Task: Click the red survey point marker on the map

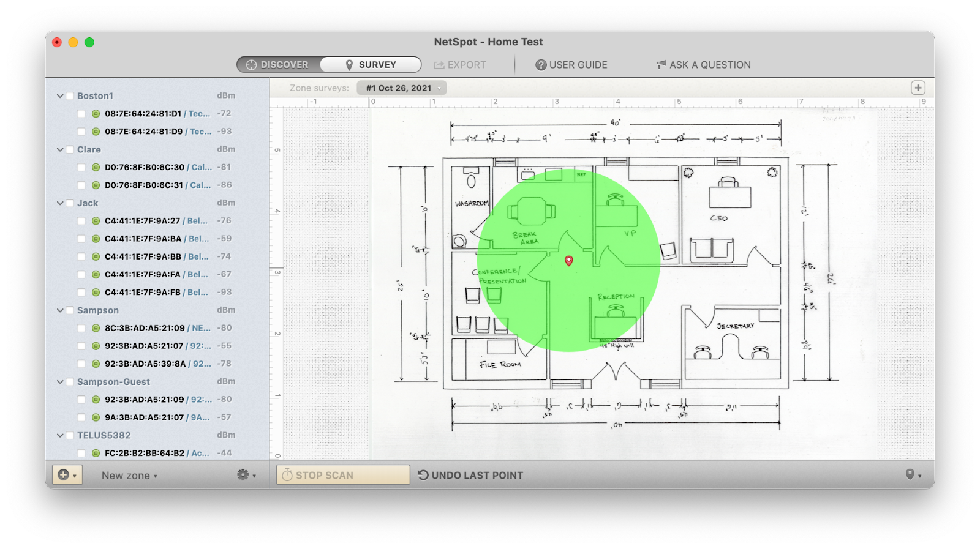Action: [568, 261]
